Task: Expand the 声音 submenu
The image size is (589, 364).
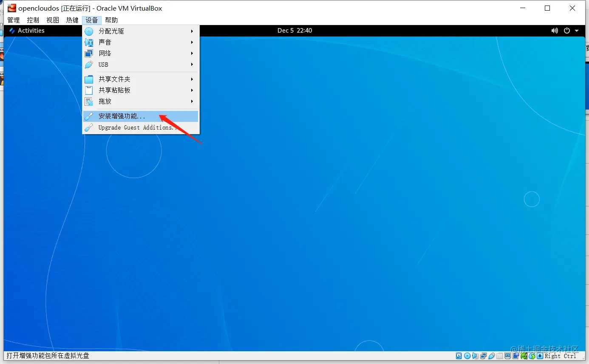Action: (141, 42)
